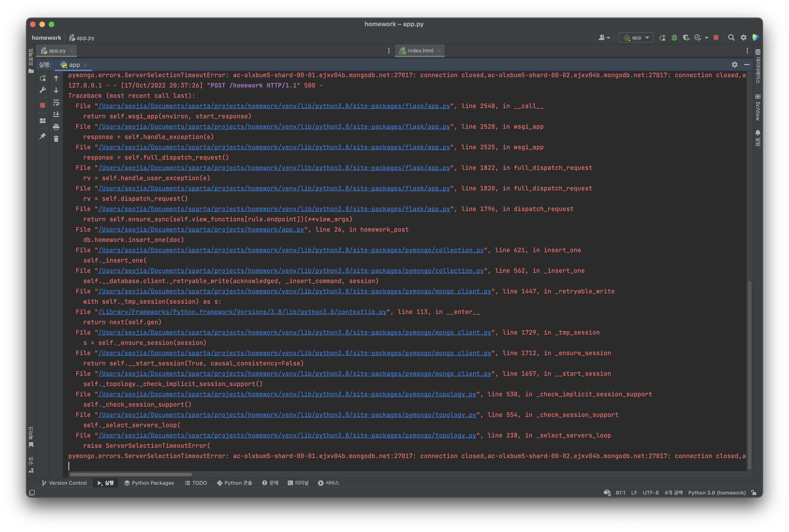
Task: Open Search Everywhere magnifier
Action: (x=731, y=38)
